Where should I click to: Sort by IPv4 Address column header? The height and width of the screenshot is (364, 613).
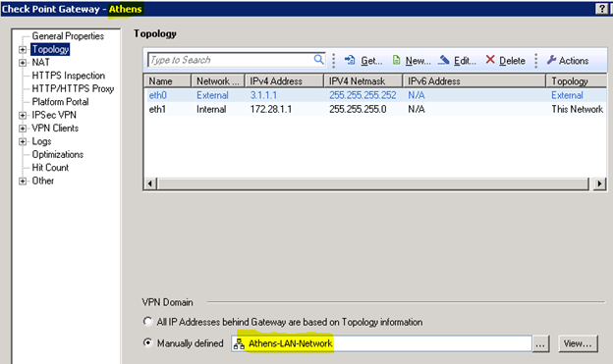284,80
